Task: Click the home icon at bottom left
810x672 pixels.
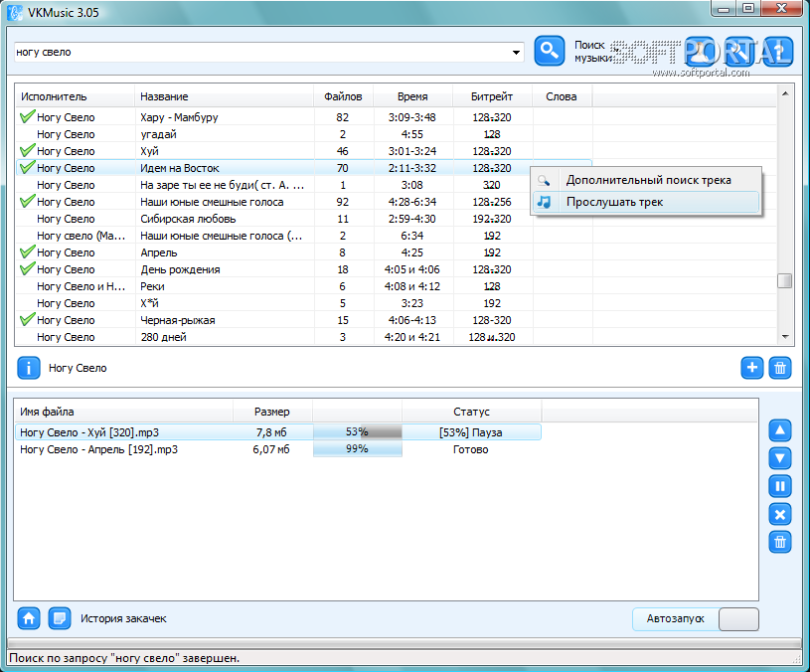Action: (29, 618)
